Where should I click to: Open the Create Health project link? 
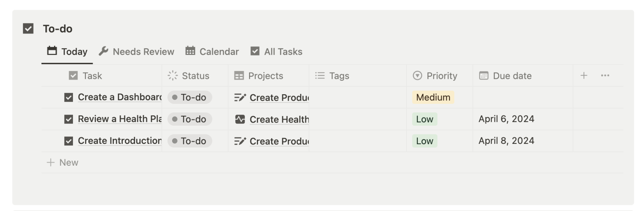point(279,120)
